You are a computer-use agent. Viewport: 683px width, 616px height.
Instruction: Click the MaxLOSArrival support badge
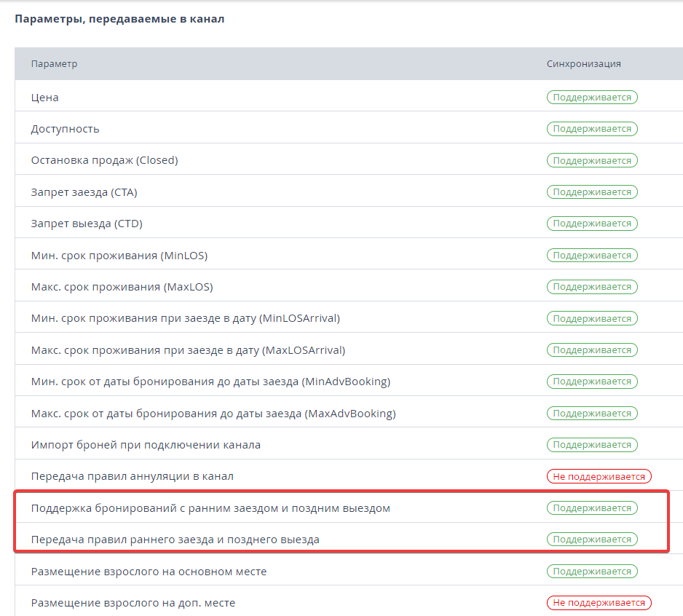592,350
